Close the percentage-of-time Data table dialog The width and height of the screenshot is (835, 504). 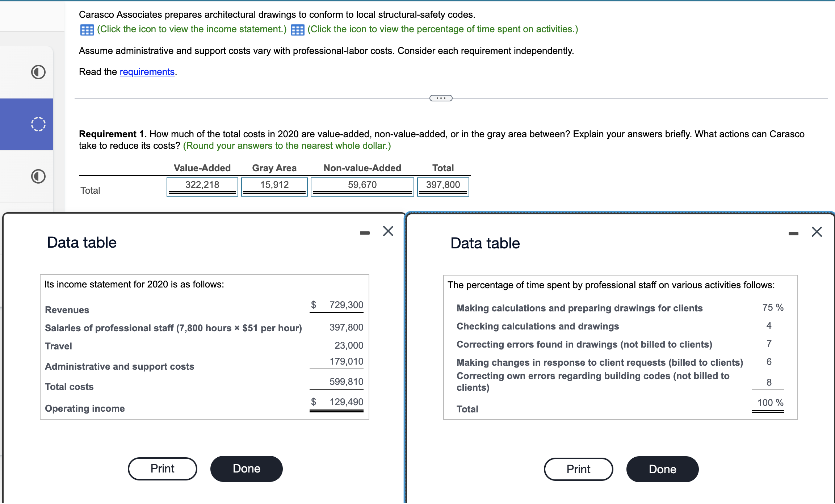click(817, 232)
